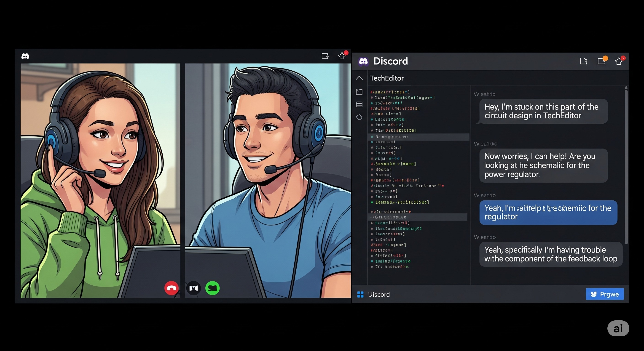This screenshot has width=644, height=351.
Task: Collapse the panel with the up chevron
Action: (x=359, y=78)
